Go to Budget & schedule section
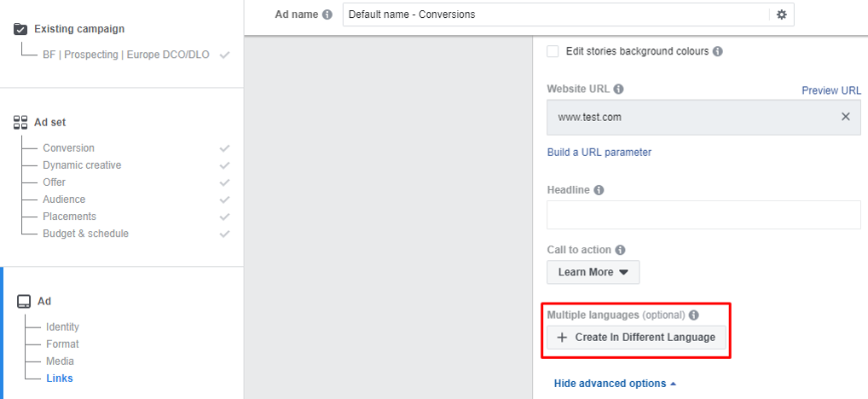This screenshot has width=868, height=399. click(x=86, y=234)
